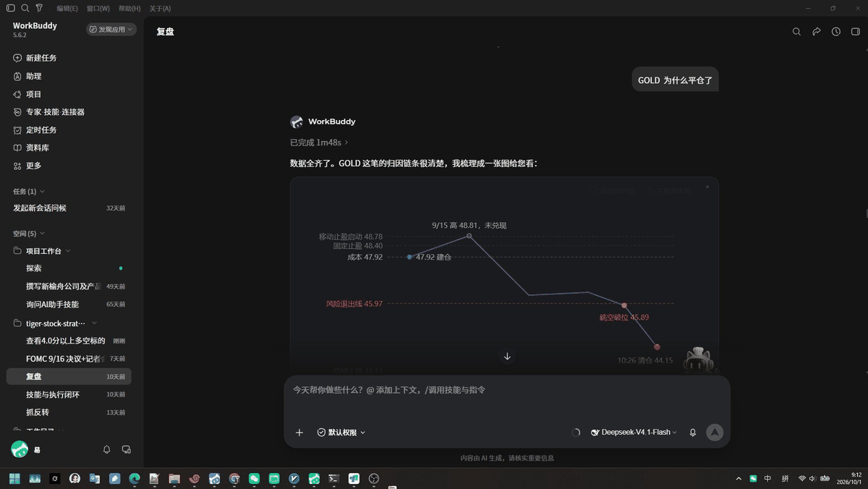The width and height of the screenshot is (868, 489).
Task: Open the 关于(A) menu
Action: point(160,9)
